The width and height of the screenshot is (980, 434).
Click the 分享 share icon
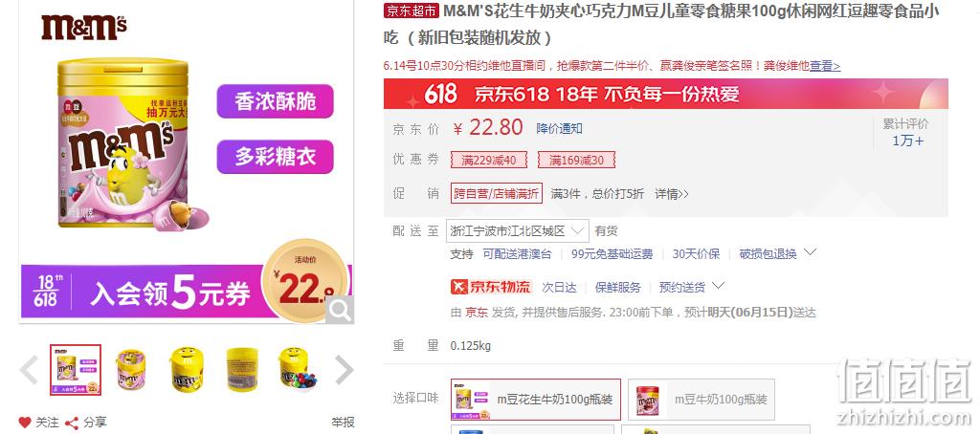click(x=72, y=423)
